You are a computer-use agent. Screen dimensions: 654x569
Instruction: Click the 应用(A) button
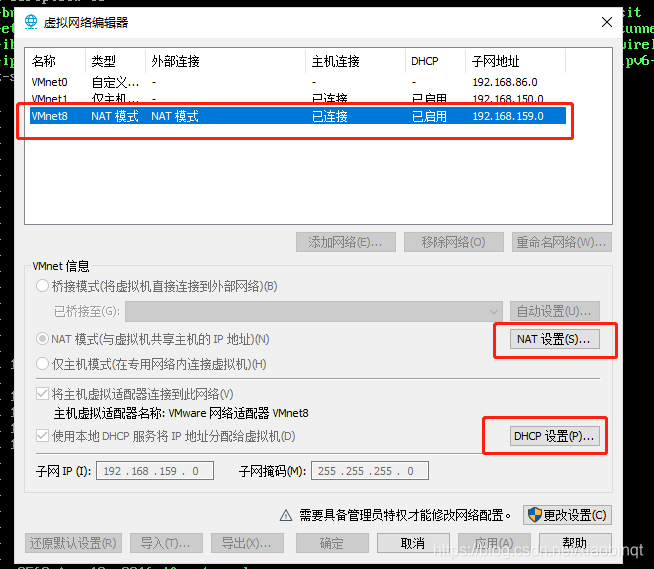click(x=494, y=543)
